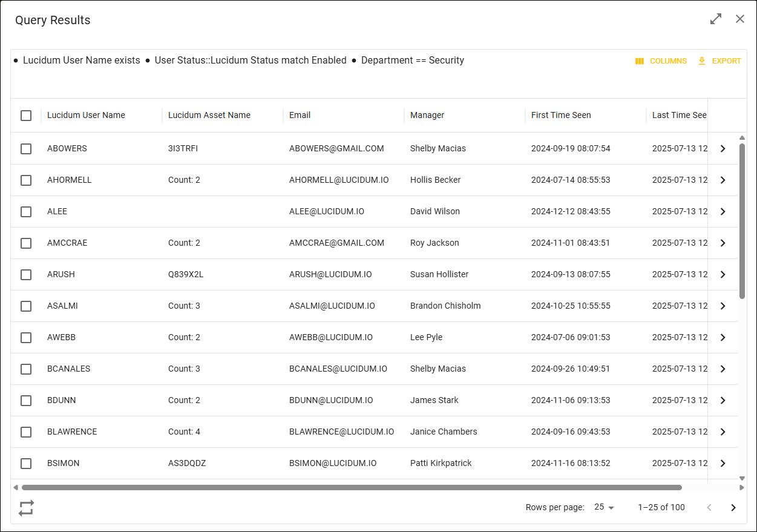Export the query results
The width and height of the screenshot is (757, 532).
[x=719, y=61]
